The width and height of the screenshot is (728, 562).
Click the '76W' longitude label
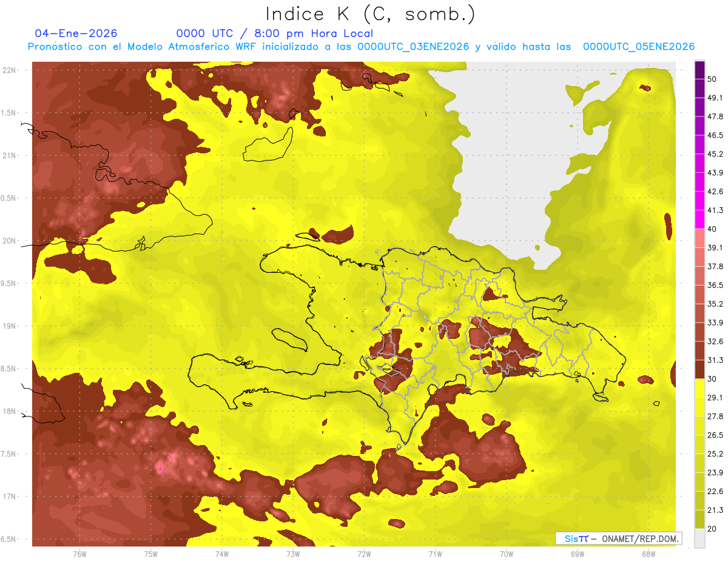tap(79, 554)
